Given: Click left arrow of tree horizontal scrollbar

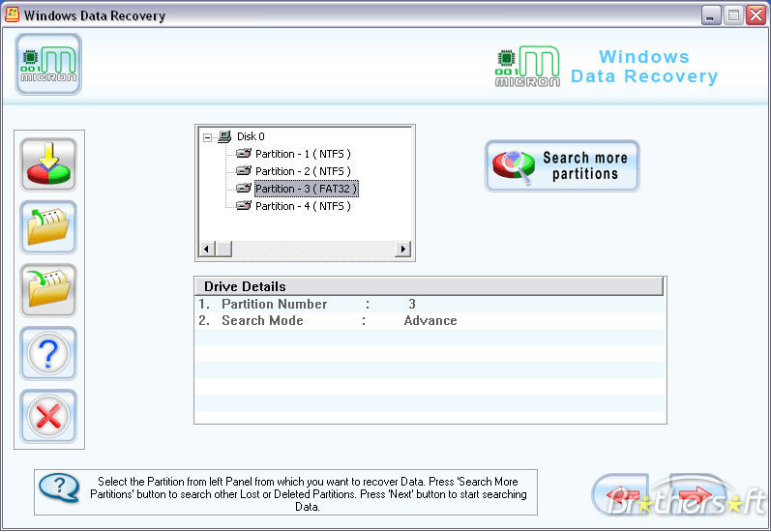Looking at the screenshot, I should 206,249.
